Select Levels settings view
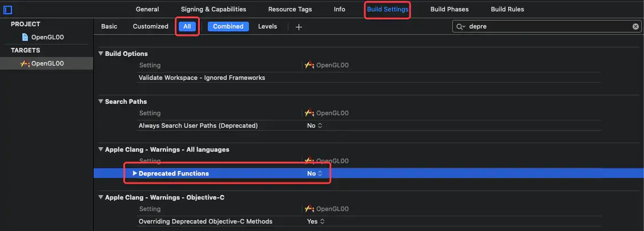 [x=267, y=26]
